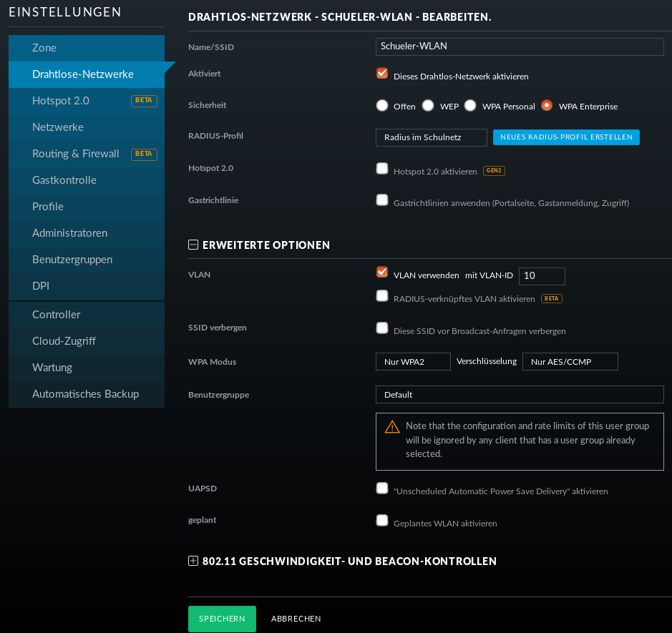Uncheck Dieses Drahtlos-Netzwerk aktivieren
Screen dimensions: 672x633
tap(382, 73)
